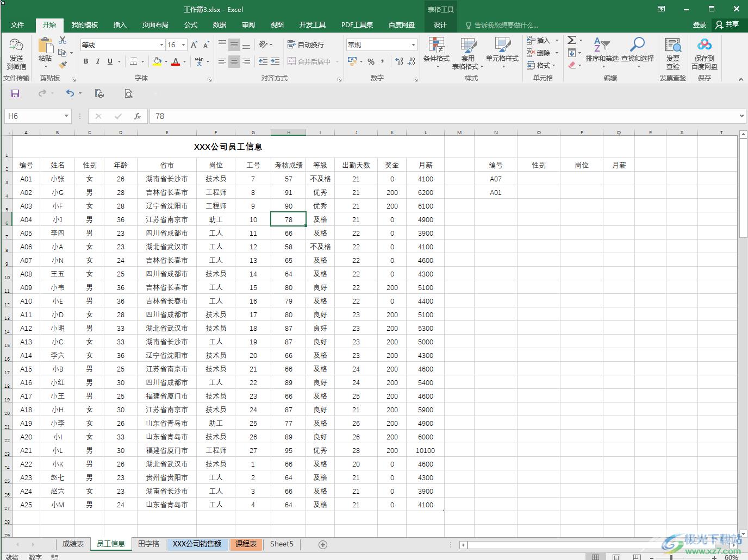
Task: Click the Save icon in quick access toolbar
Action: (15, 93)
